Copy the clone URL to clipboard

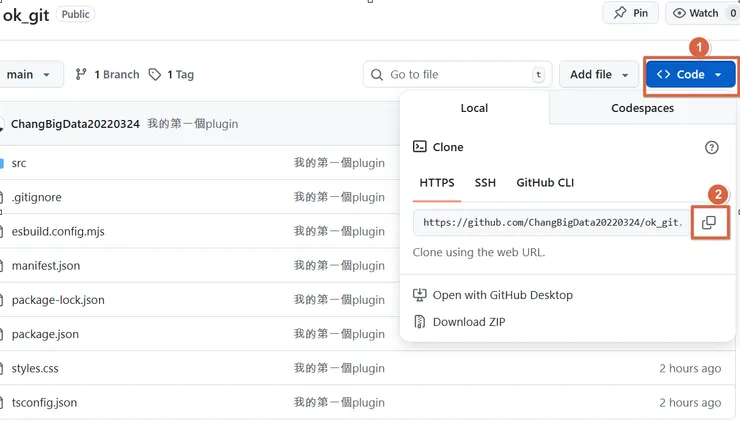point(708,223)
